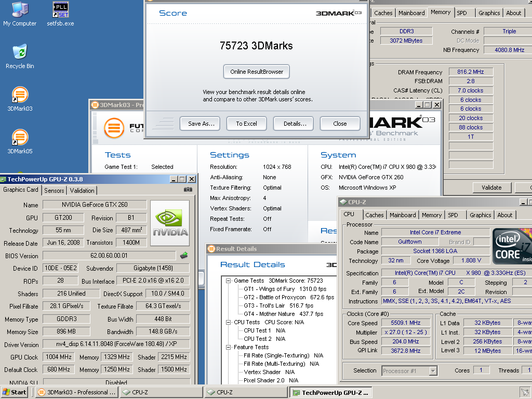The image size is (532, 399).
Task: Launch the 3DMark05 desktop shortcut
Action: 20,142
